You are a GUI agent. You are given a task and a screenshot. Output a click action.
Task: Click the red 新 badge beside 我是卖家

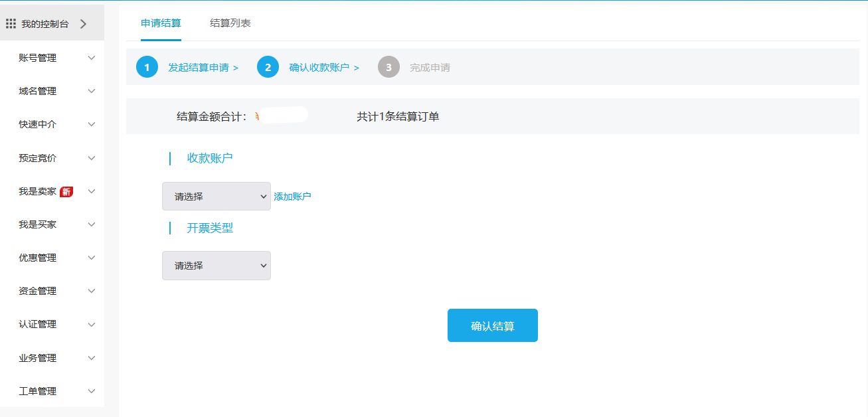tap(66, 192)
